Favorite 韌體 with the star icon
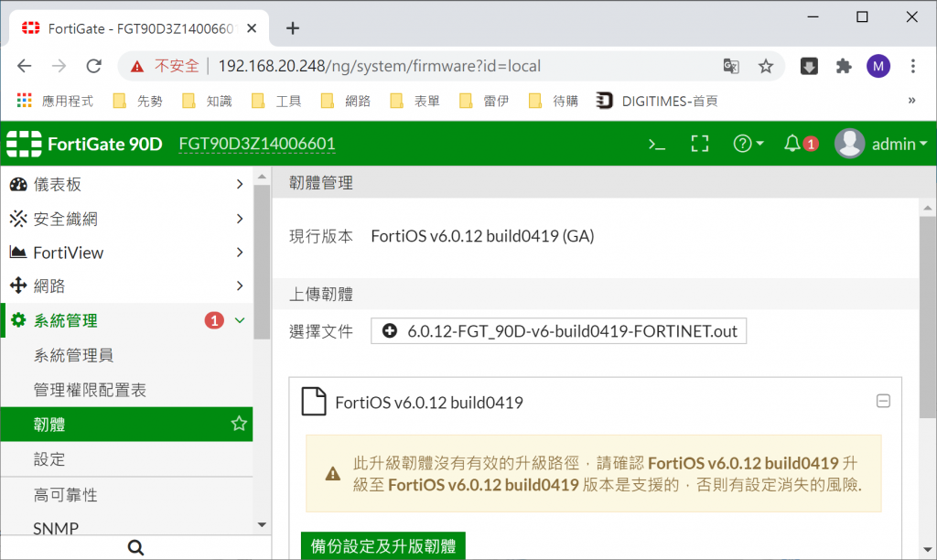This screenshot has height=560, width=937. 239,424
